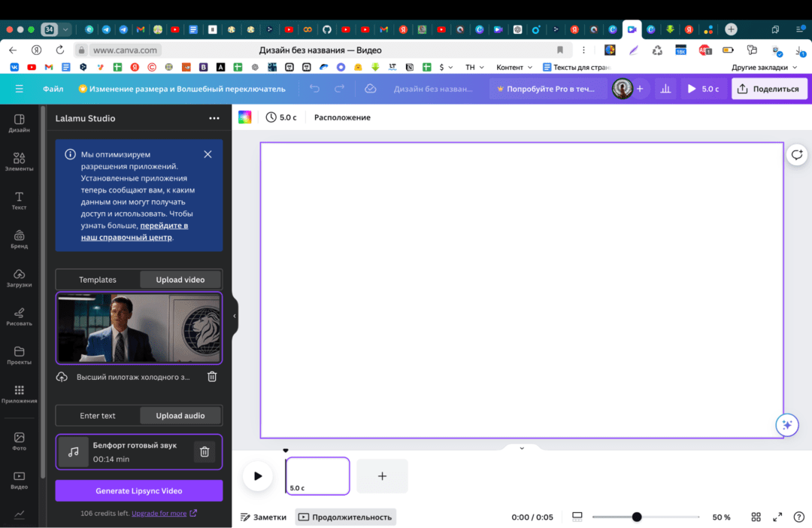The image size is (812, 528).
Task: Collapse the timeline with the chevron
Action: pos(522,448)
